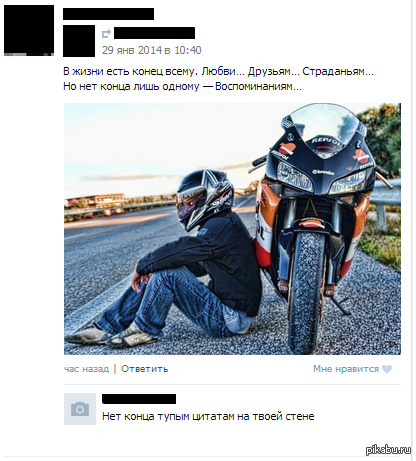
Task: Open the redacted poster name at top
Action: point(108,14)
